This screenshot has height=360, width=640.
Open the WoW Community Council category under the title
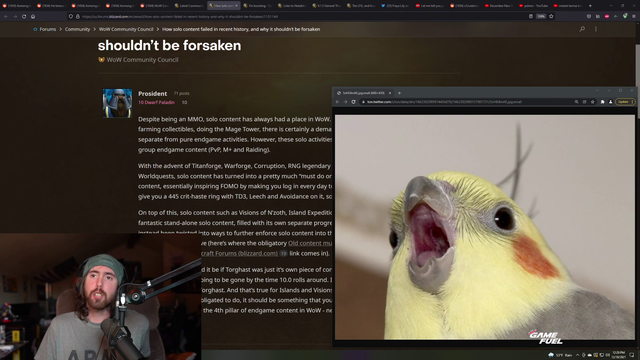coord(138,60)
